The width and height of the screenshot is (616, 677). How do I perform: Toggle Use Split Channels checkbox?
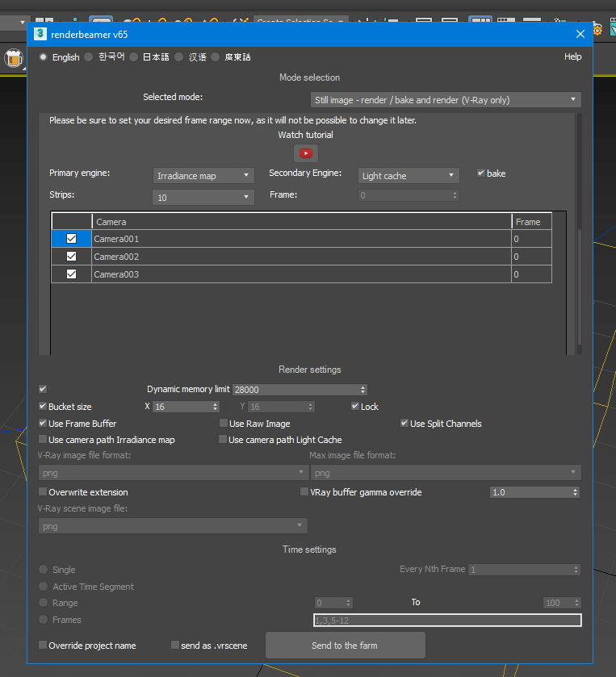pos(404,423)
